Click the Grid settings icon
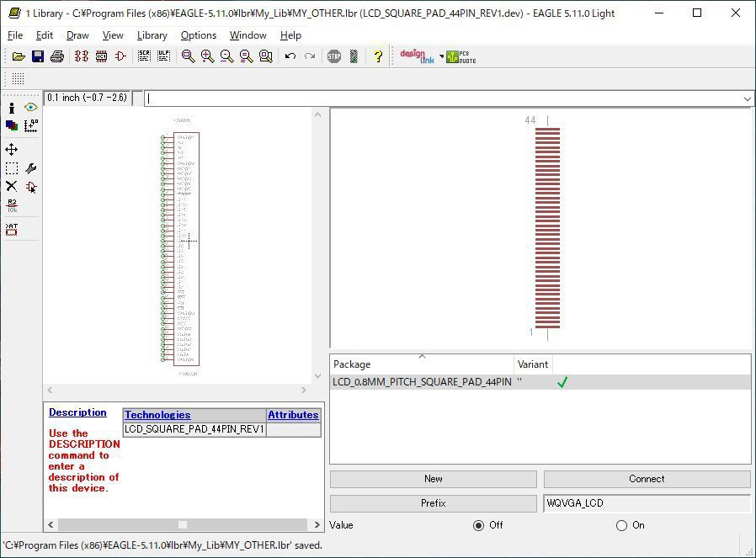The image size is (756, 558). point(18,78)
